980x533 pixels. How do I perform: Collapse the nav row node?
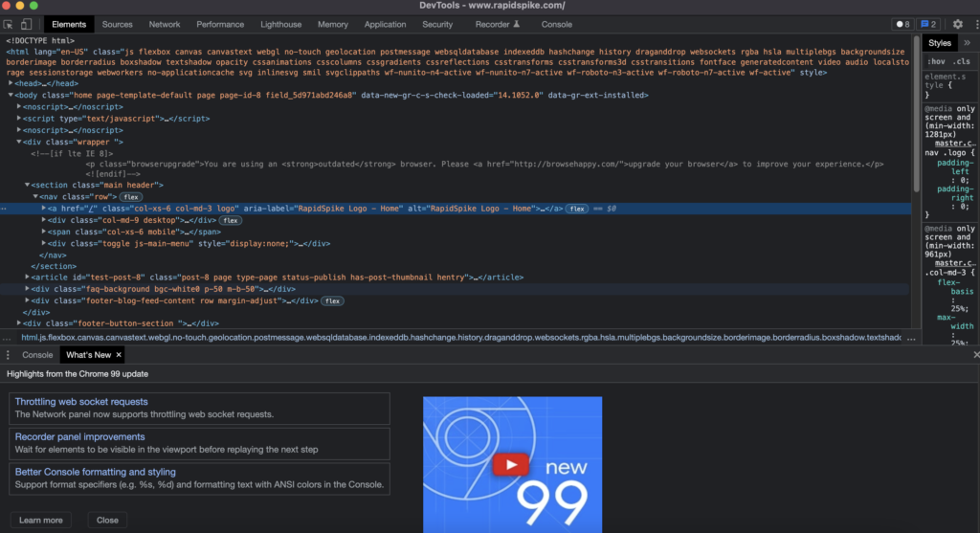(x=35, y=197)
